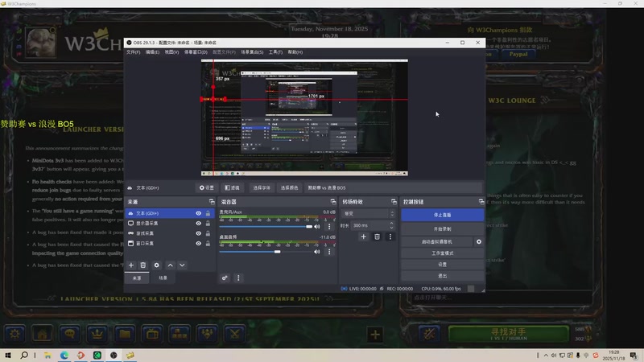The width and height of the screenshot is (644, 362).
Task: Click 开始录制 start recording button
Action: (442, 229)
